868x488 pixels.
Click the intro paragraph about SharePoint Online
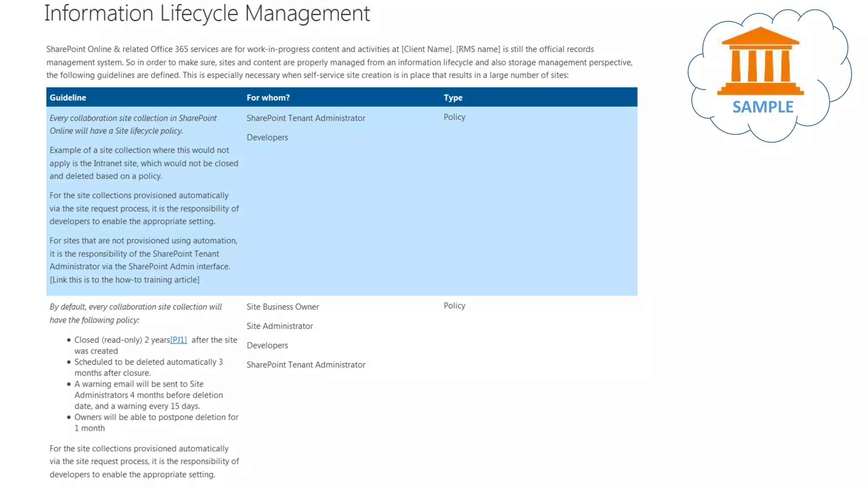pos(339,62)
